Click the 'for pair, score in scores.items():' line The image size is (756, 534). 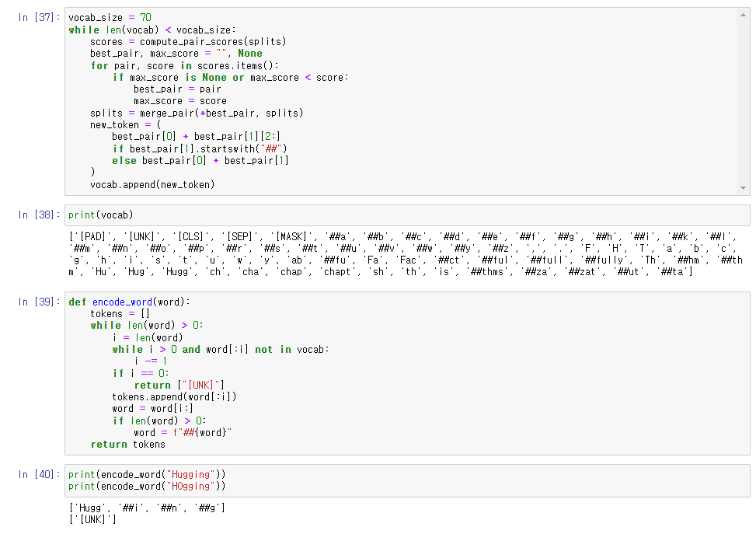click(185, 65)
